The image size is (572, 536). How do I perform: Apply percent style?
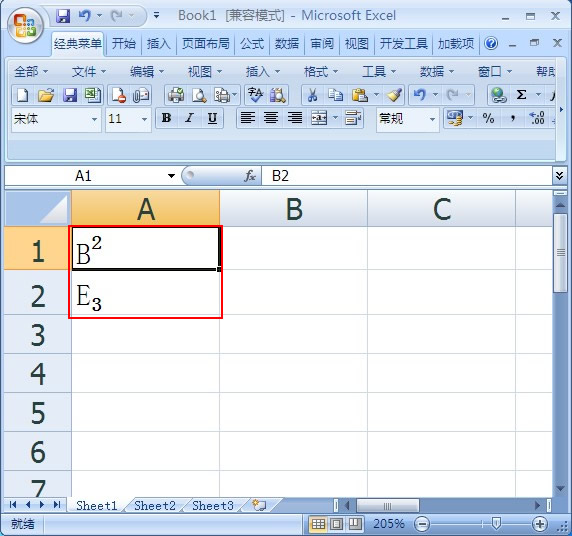(x=488, y=118)
